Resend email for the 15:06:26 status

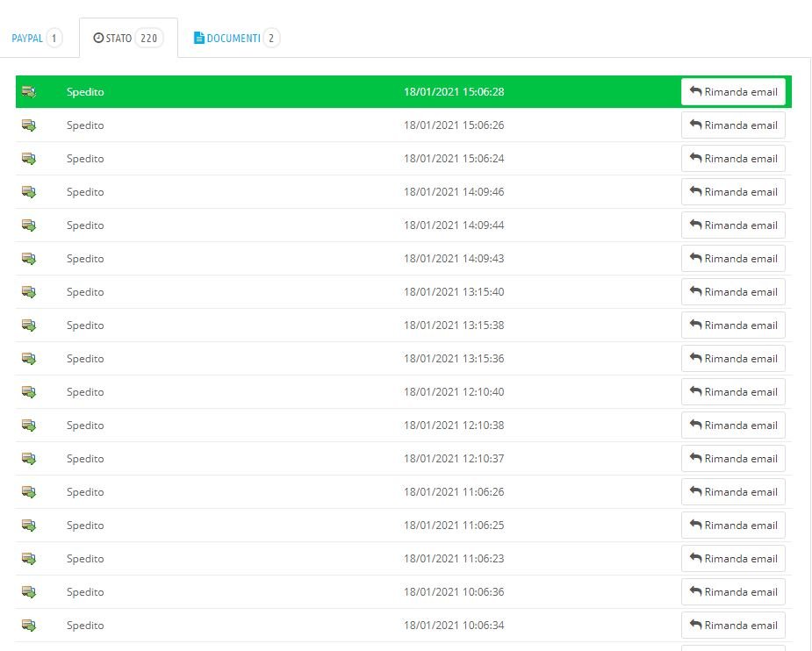pyautogui.click(x=733, y=125)
